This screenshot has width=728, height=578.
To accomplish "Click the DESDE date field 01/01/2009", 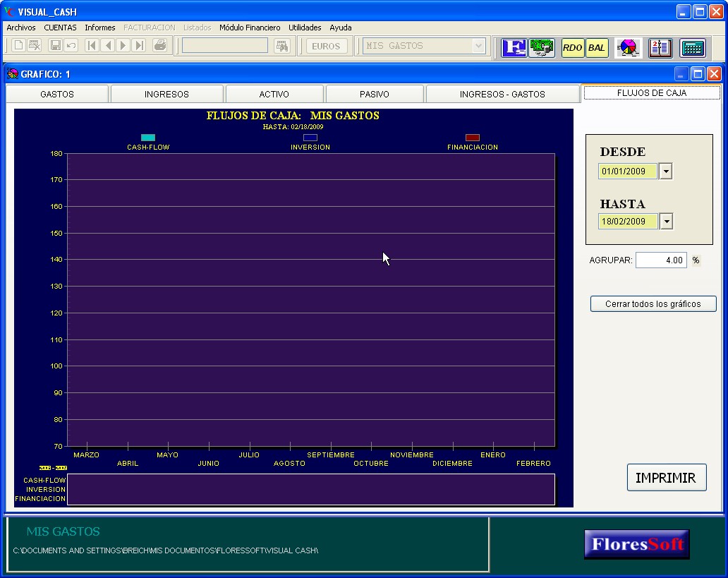I will pyautogui.click(x=628, y=171).
